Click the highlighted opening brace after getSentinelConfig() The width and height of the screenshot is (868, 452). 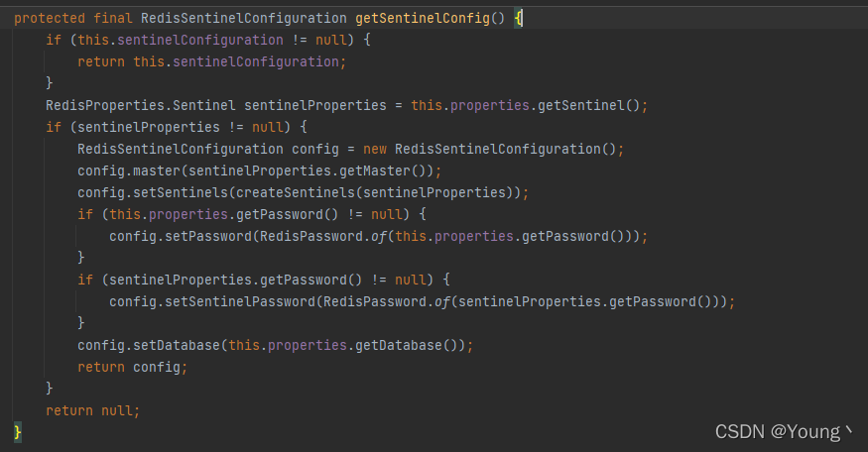[518, 18]
